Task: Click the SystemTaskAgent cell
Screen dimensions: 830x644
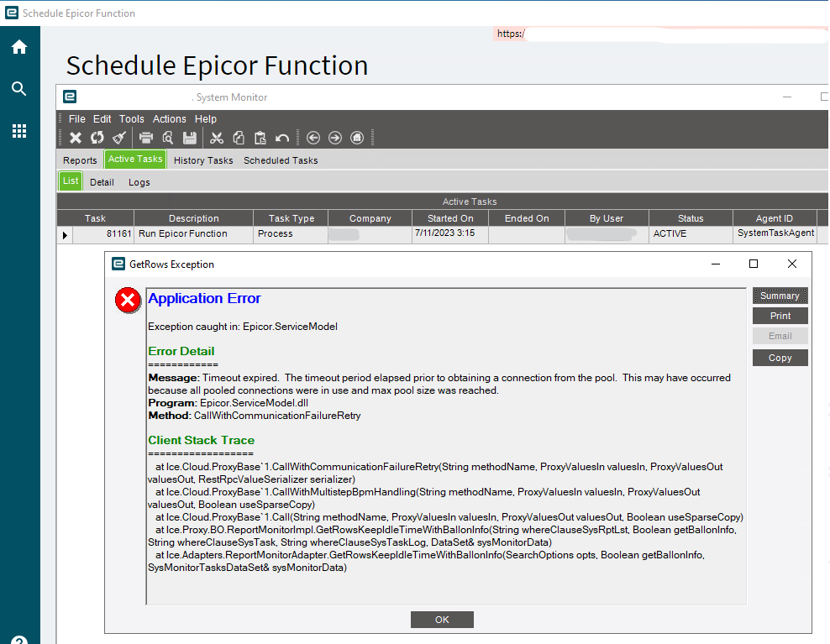Action: [x=775, y=233]
